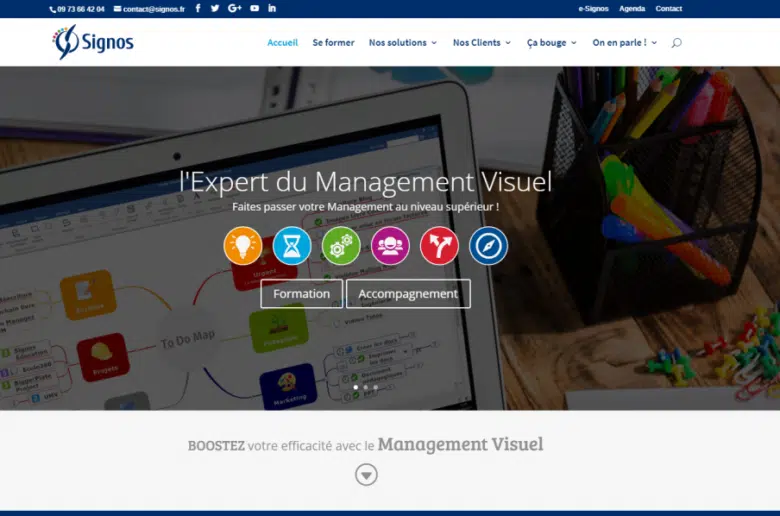Screen dimensions: 780x516
Task: Click the orange lightbulb icon
Action: (x=243, y=245)
